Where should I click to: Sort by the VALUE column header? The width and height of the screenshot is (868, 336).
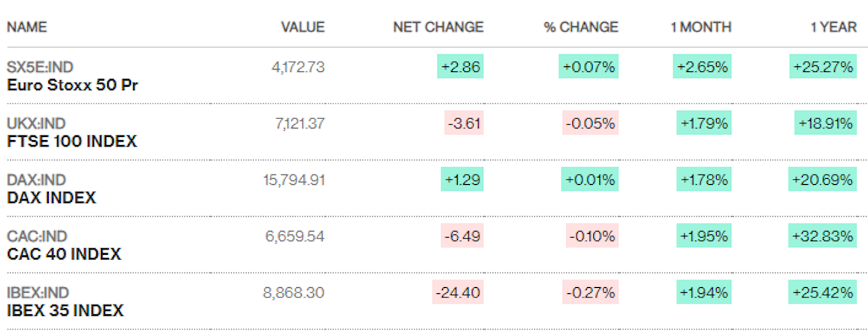coord(303,27)
